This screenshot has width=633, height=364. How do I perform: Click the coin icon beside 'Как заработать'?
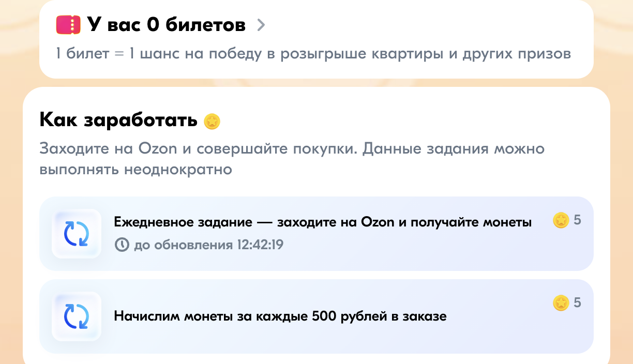212,121
